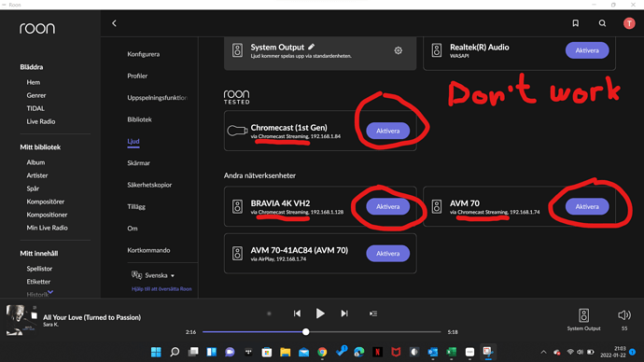Open the artist Sara K. link
The image size is (644, 362).
point(50,325)
